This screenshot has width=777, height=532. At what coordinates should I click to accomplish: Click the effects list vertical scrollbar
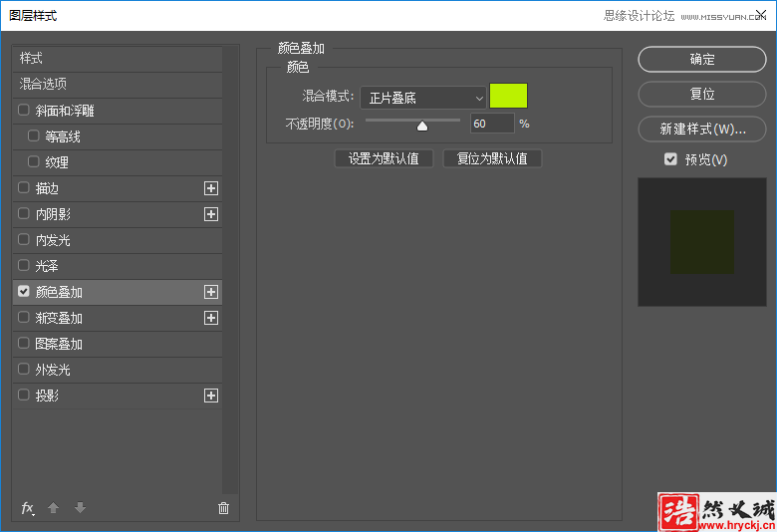point(230,270)
